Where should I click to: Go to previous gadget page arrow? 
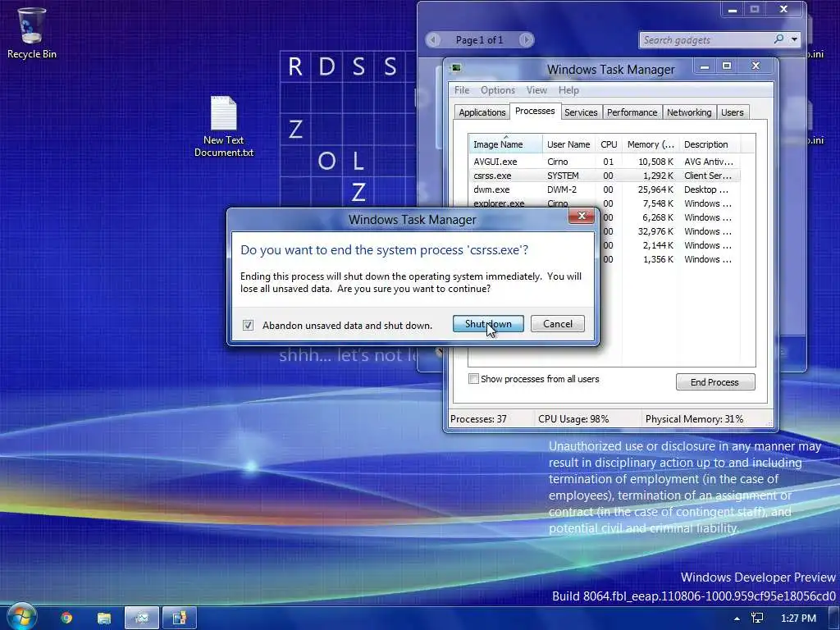[x=433, y=39]
